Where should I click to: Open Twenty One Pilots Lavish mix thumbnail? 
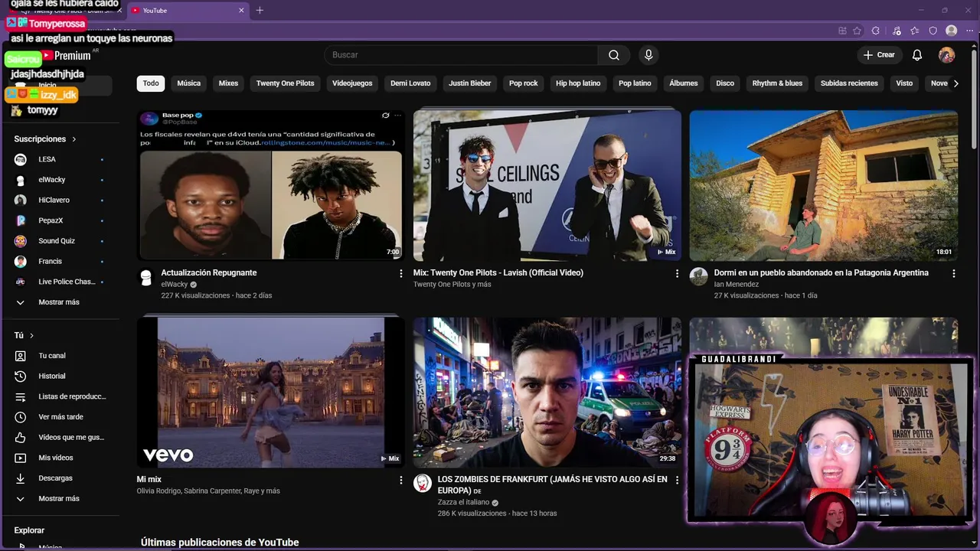(x=547, y=185)
